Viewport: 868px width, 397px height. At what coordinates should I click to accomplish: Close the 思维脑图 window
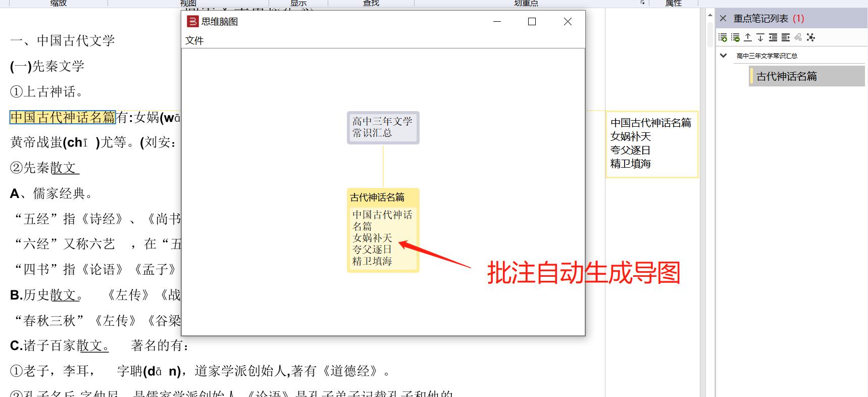(x=568, y=21)
